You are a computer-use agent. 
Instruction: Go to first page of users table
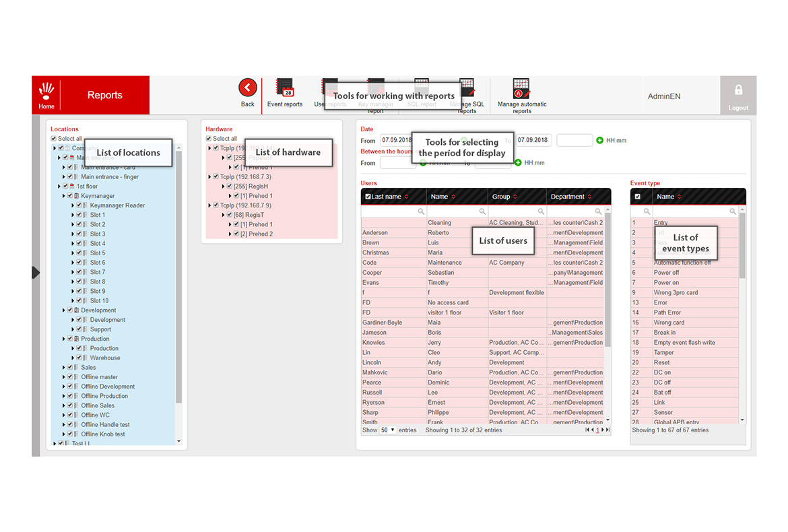[x=587, y=430]
